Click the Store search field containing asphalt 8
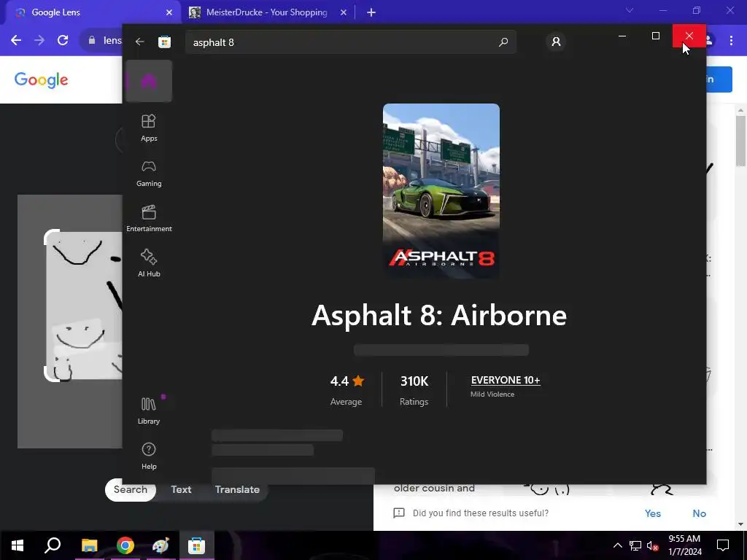747x560 pixels. pyautogui.click(x=351, y=42)
